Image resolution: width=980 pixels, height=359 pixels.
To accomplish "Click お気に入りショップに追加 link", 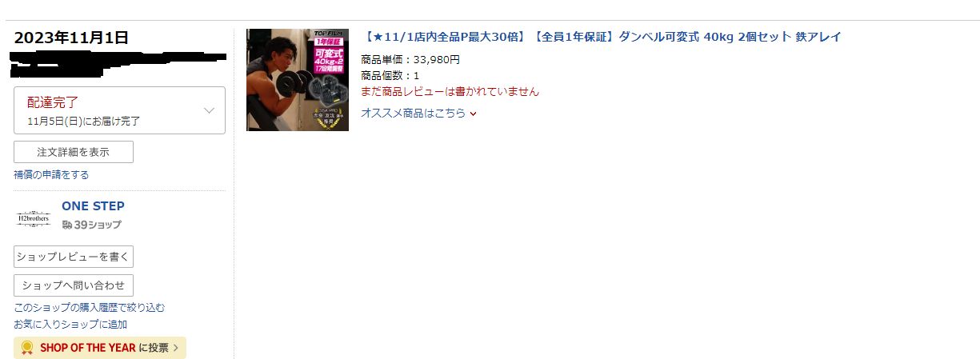I will (x=70, y=325).
